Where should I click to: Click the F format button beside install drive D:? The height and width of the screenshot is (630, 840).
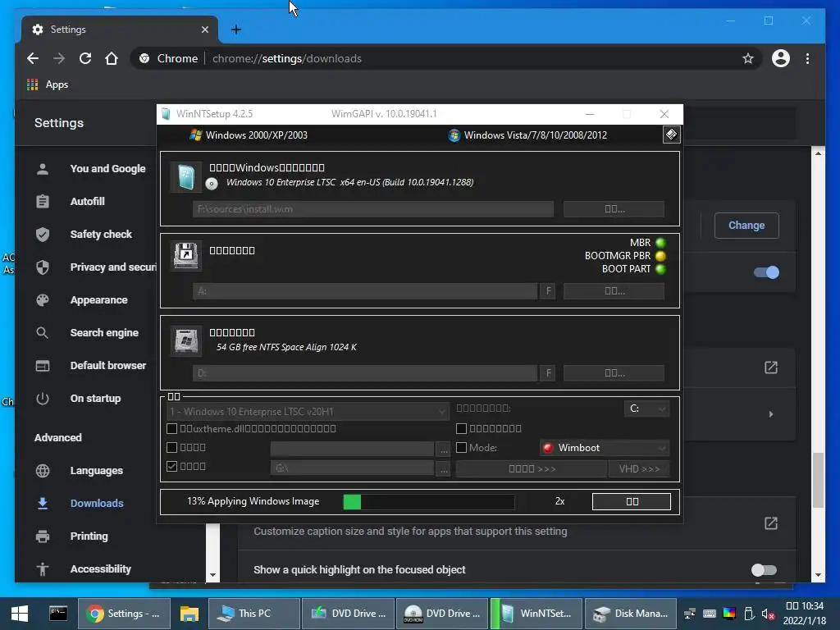coord(548,373)
